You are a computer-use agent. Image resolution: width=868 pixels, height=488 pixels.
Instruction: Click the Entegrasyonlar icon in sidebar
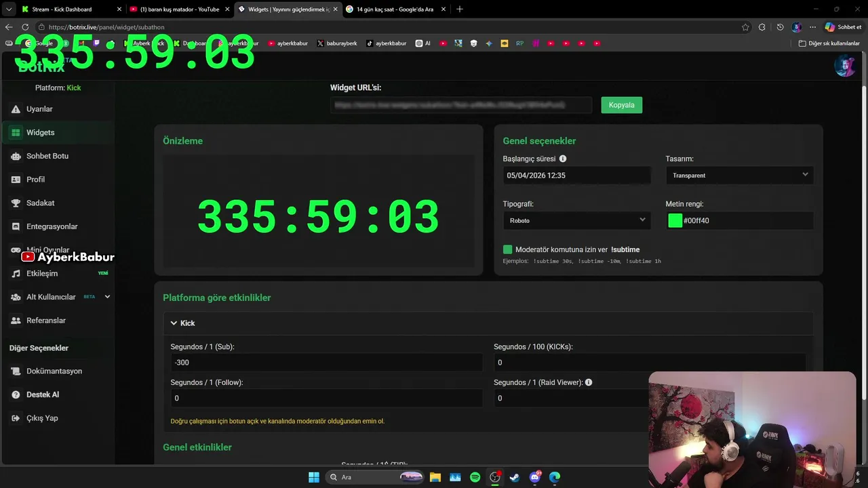16,226
